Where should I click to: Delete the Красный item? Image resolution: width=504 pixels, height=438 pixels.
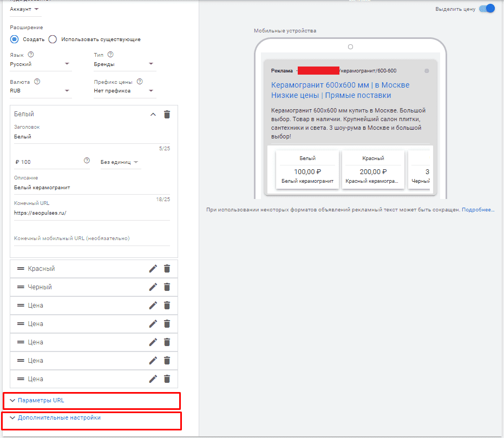pyautogui.click(x=167, y=268)
